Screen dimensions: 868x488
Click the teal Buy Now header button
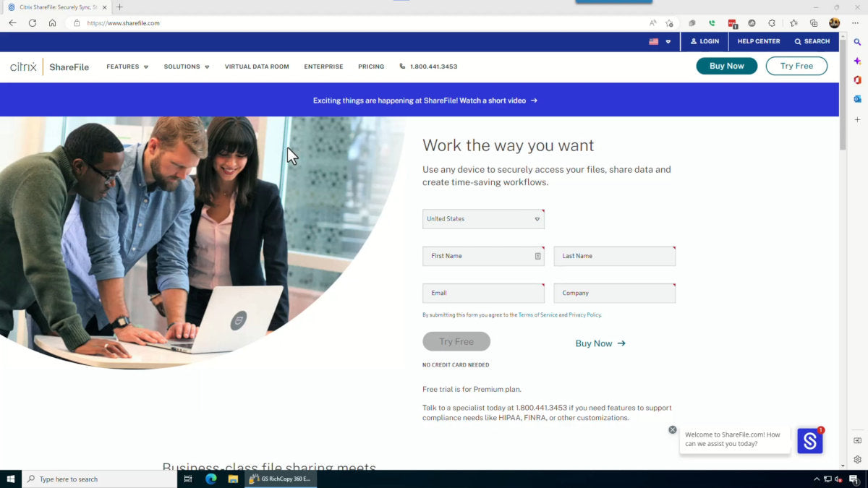coord(726,66)
